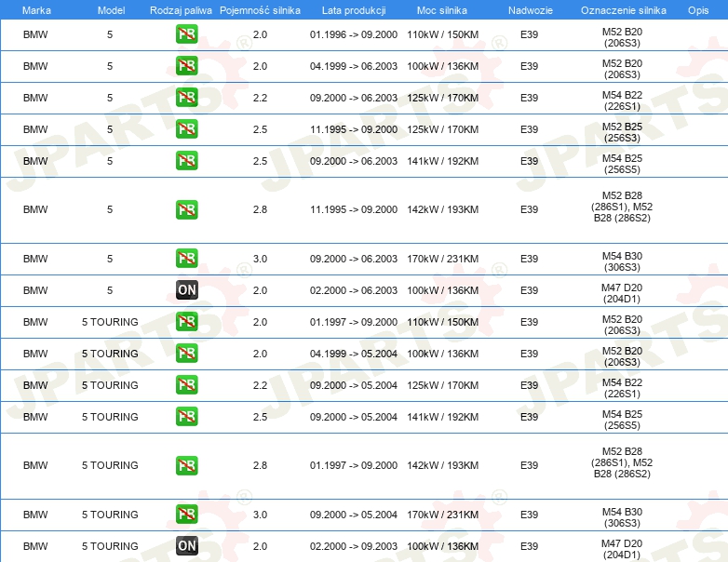Click 141kW / 192KM in the BMW 5 row
The width and height of the screenshot is (728, 562).
pos(442,161)
